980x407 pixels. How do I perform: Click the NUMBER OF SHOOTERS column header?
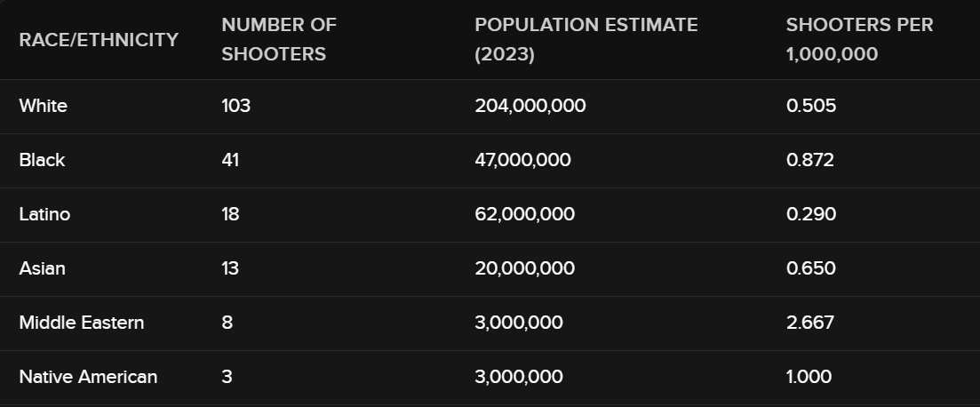(x=279, y=40)
